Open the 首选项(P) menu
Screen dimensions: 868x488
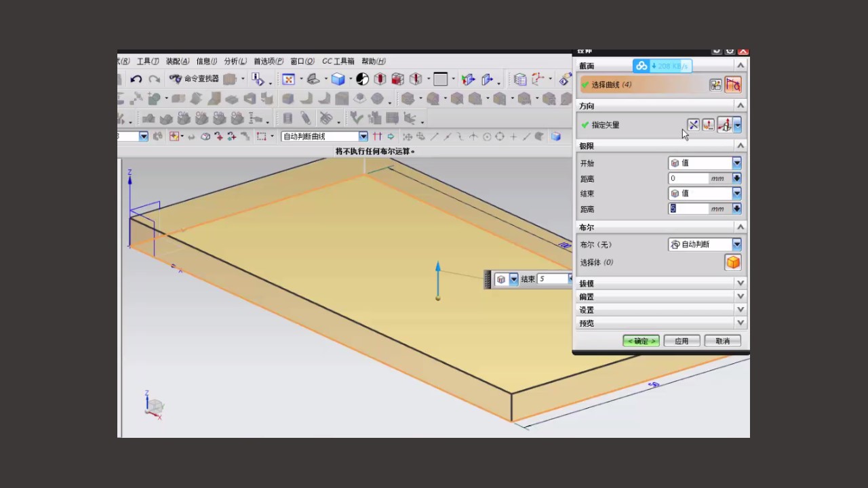click(269, 61)
